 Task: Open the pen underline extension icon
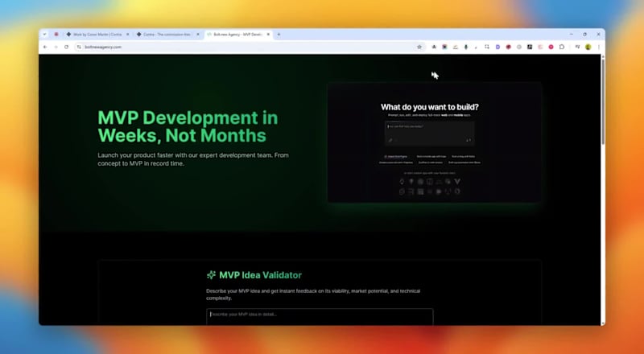click(x=455, y=47)
